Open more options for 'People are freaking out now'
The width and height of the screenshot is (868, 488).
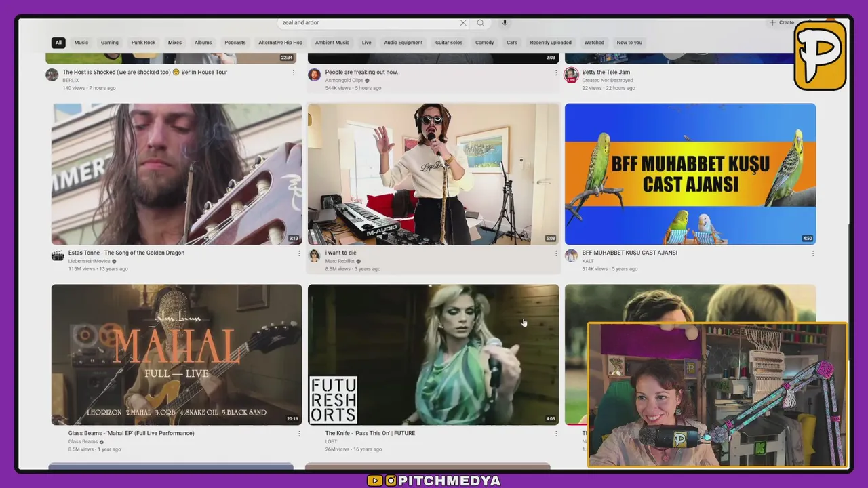[x=556, y=73]
